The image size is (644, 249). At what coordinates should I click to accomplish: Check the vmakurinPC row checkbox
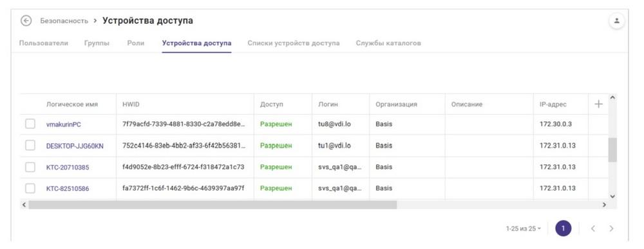click(30, 124)
